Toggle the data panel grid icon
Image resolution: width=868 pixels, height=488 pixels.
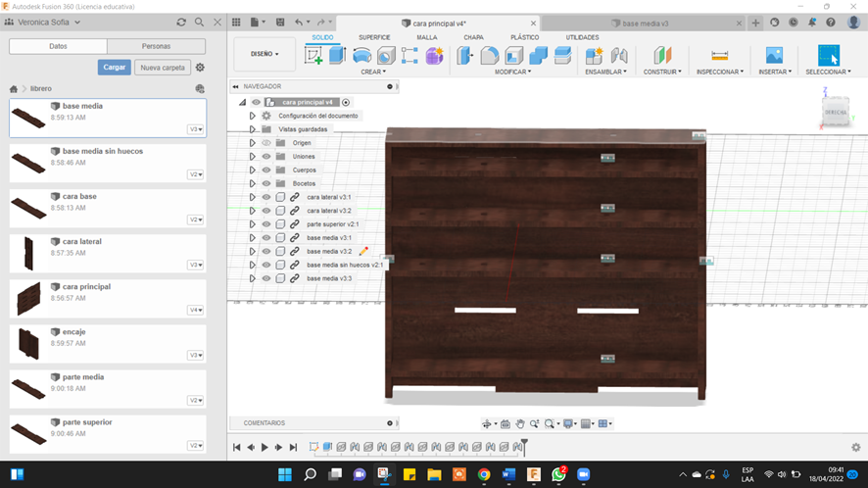pos(236,23)
